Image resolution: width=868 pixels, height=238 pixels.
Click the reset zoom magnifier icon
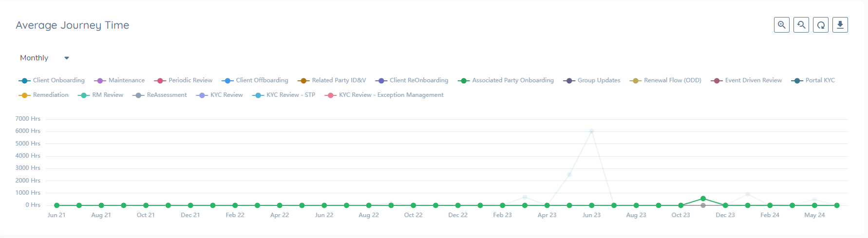[x=801, y=25]
